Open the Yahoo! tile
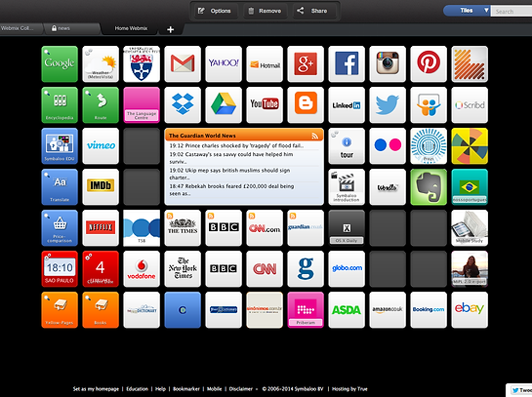This screenshot has height=397, width=532. pos(224,64)
